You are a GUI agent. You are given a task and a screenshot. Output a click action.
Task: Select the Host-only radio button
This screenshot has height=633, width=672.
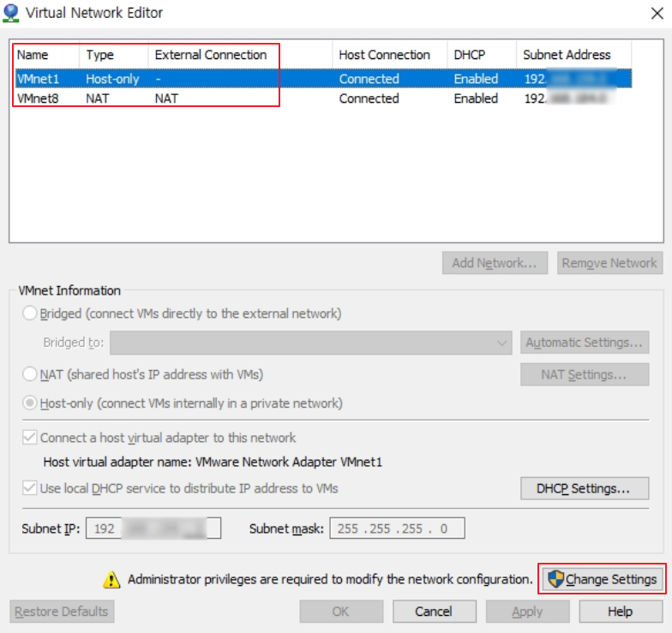[x=29, y=403]
